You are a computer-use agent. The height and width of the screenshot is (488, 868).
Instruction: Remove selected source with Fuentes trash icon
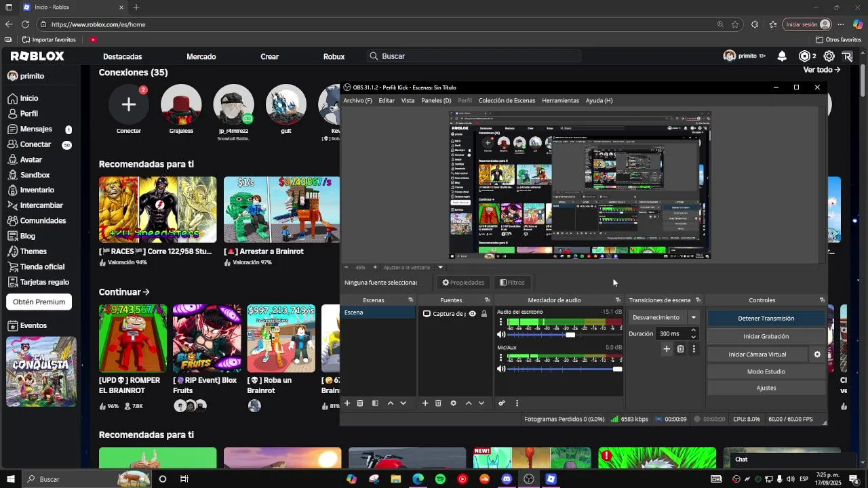(438, 403)
